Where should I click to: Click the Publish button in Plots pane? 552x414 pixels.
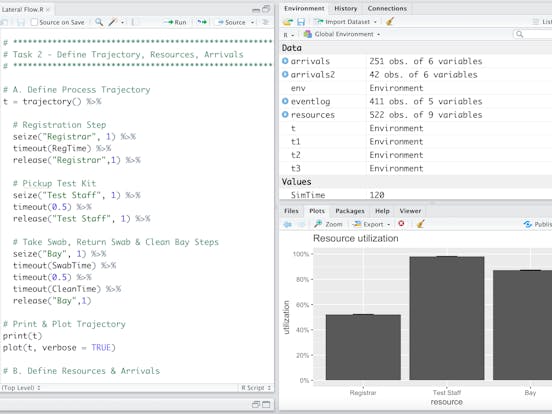[538, 224]
